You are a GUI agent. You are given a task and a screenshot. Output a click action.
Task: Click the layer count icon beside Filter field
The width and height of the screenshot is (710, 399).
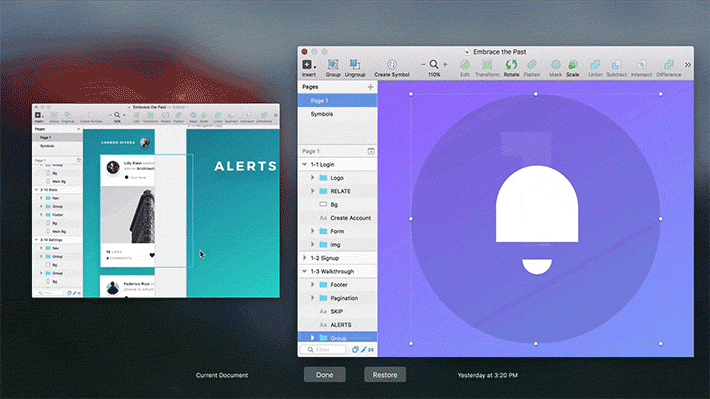[x=355, y=350]
